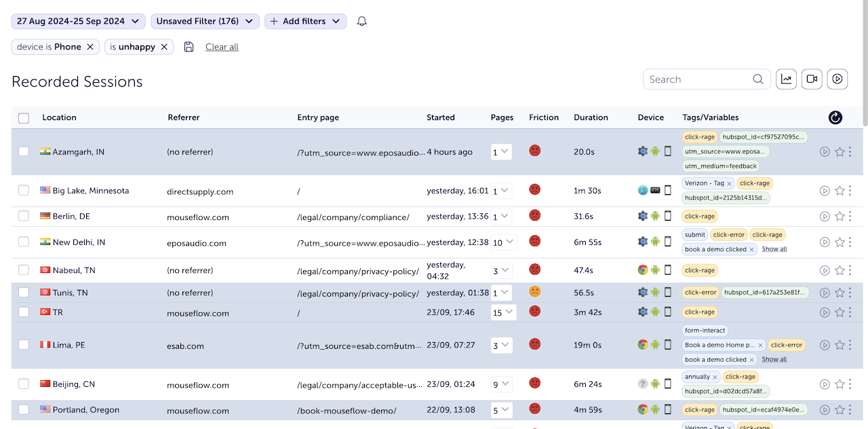Select the TR session checkbox

pos(24,312)
